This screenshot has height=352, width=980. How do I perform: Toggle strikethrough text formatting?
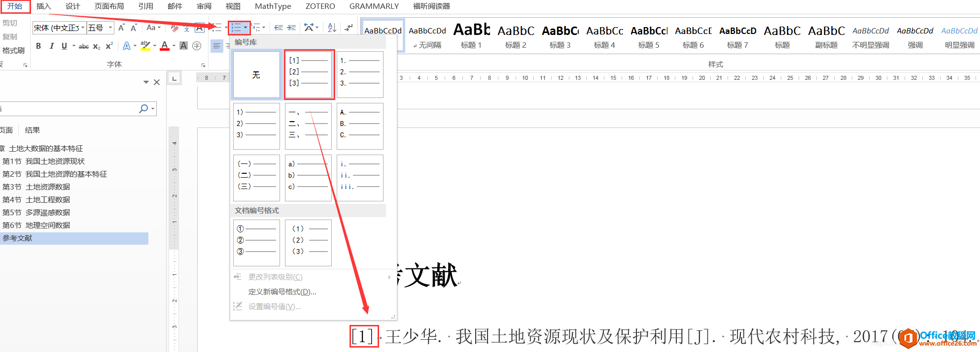[x=84, y=46]
